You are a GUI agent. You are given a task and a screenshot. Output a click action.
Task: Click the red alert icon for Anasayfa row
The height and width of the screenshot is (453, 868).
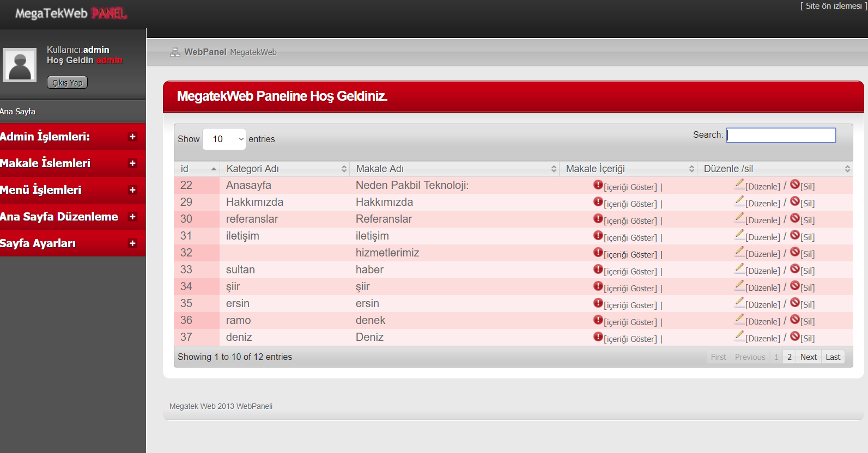(x=598, y=185)
